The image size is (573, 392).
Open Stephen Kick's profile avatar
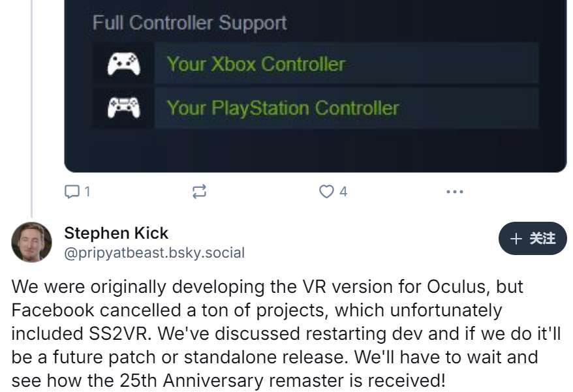[x=31, y=242]
